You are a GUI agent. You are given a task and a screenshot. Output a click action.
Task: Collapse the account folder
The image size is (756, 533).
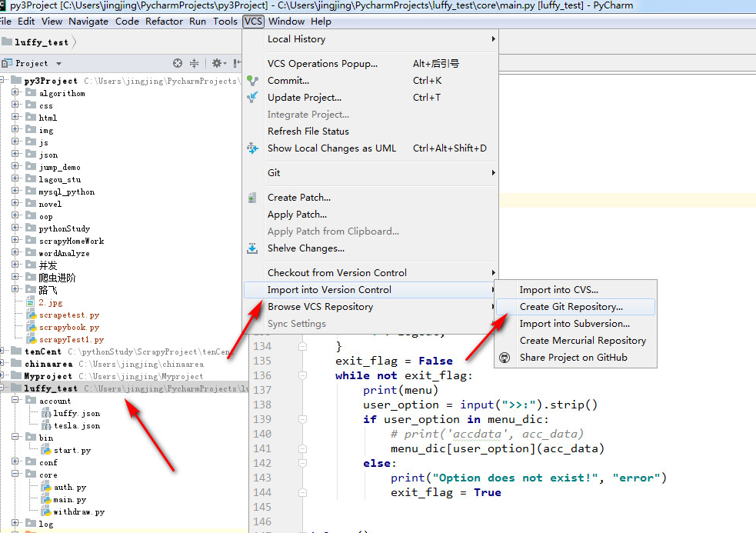click(x=15, y=400)
